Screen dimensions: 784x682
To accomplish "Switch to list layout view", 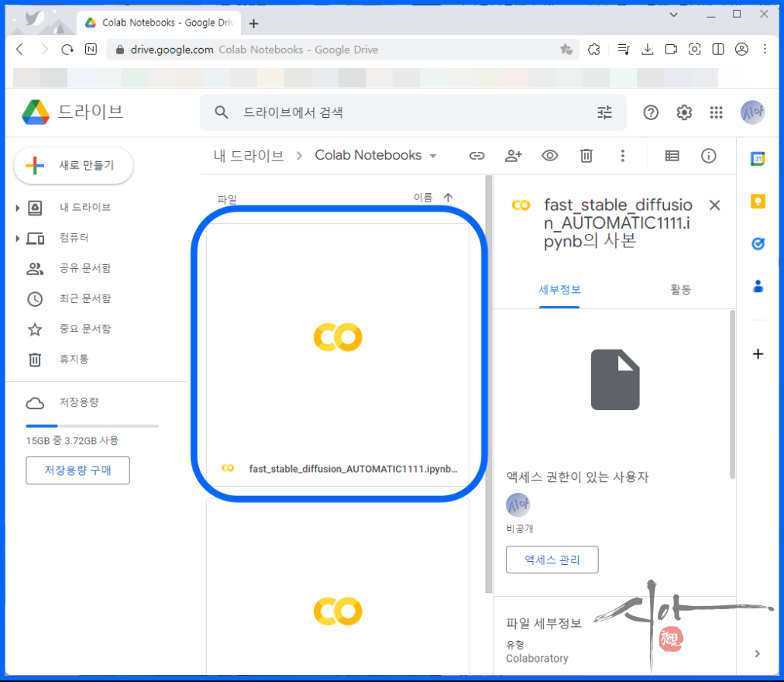I will (672, 156).
